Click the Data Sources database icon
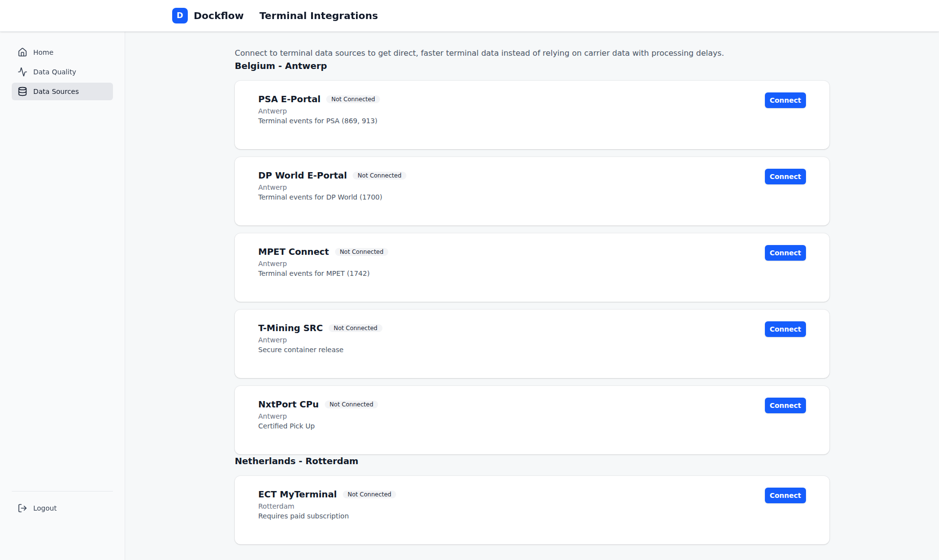The image size is (939, 560). click(22, 91)
